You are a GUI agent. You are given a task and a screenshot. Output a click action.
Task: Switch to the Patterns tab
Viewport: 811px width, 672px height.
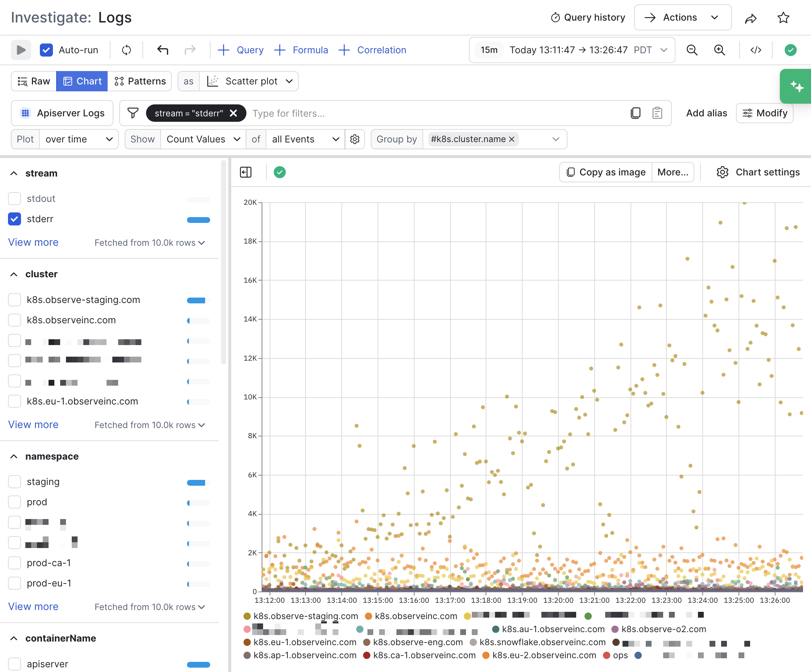(x=140, y=81)
